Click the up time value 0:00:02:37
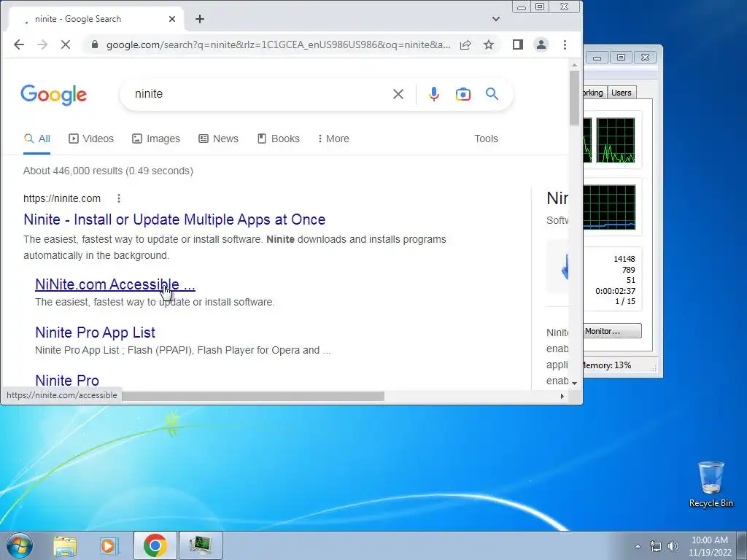The image size is (747, 560). (615, 290)
